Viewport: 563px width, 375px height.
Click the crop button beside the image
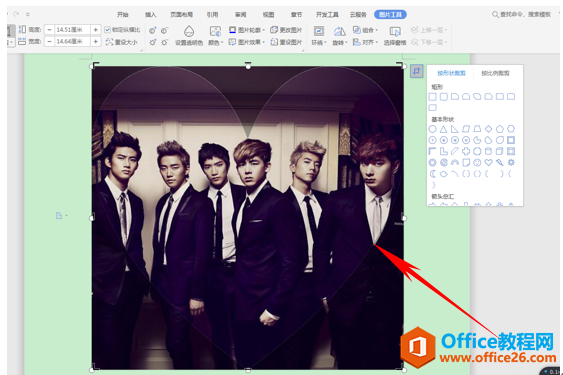417,71
